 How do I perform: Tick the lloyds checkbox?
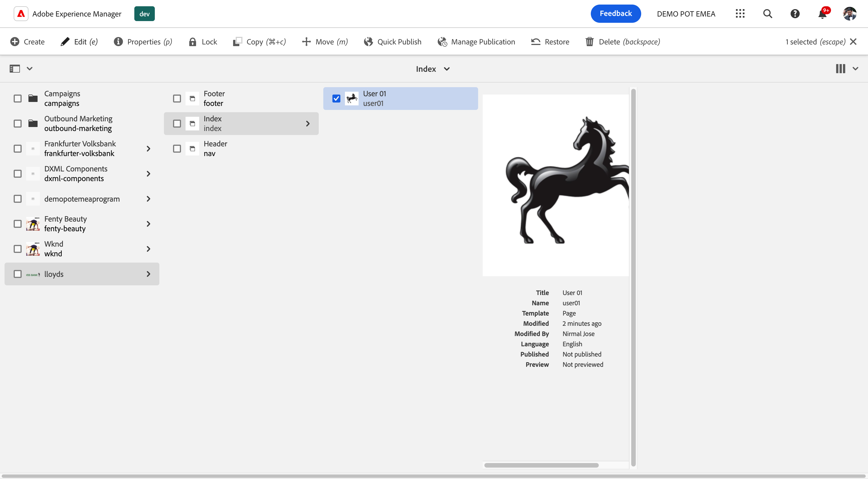[x=18, y=274]
